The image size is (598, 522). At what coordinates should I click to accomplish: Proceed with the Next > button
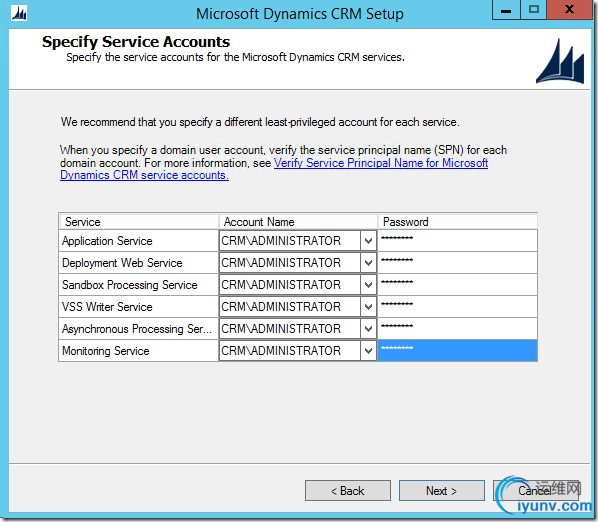[x=442, y=490]
